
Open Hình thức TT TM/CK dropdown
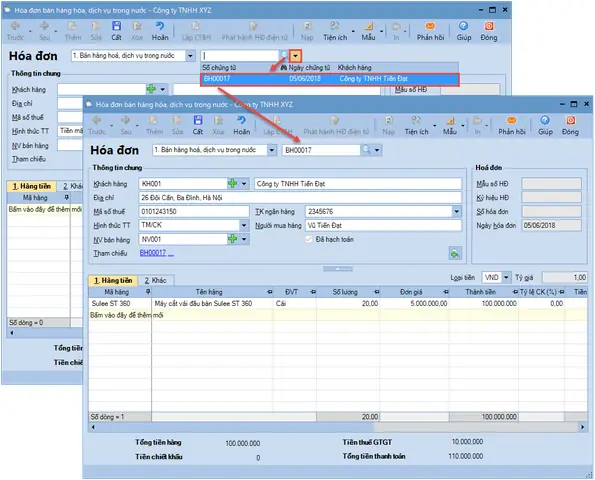pos(244,225)
